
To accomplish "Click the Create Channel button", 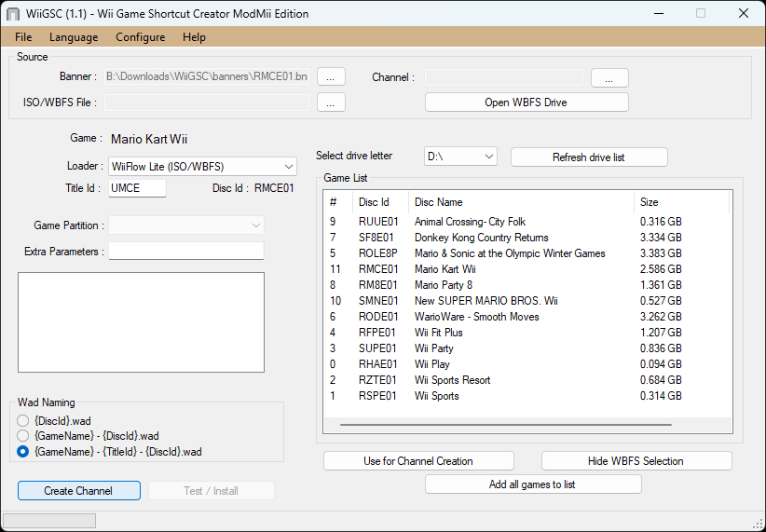I will (78, 491).
